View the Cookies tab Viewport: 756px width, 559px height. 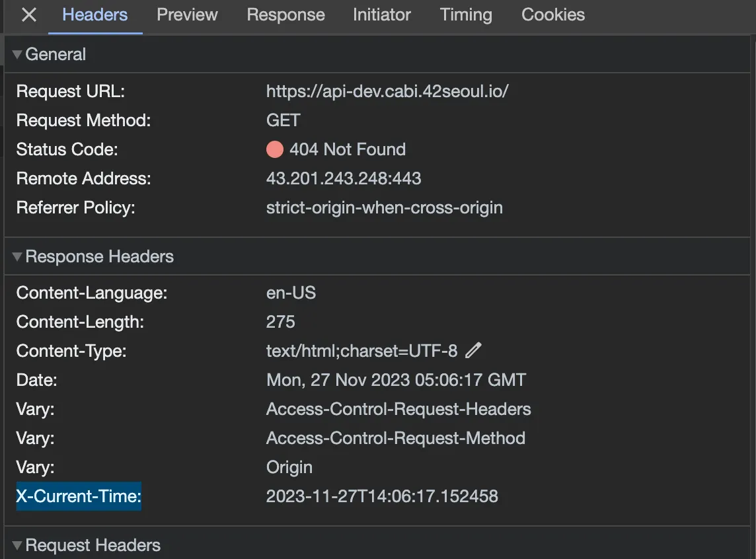click(x=553, y=15)
